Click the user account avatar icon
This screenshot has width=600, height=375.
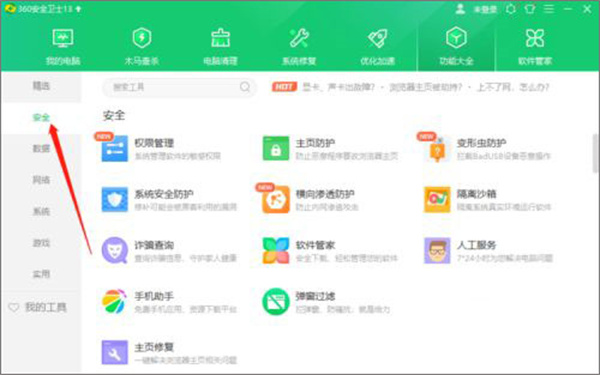pyautogui.click(x=460, y=9)
